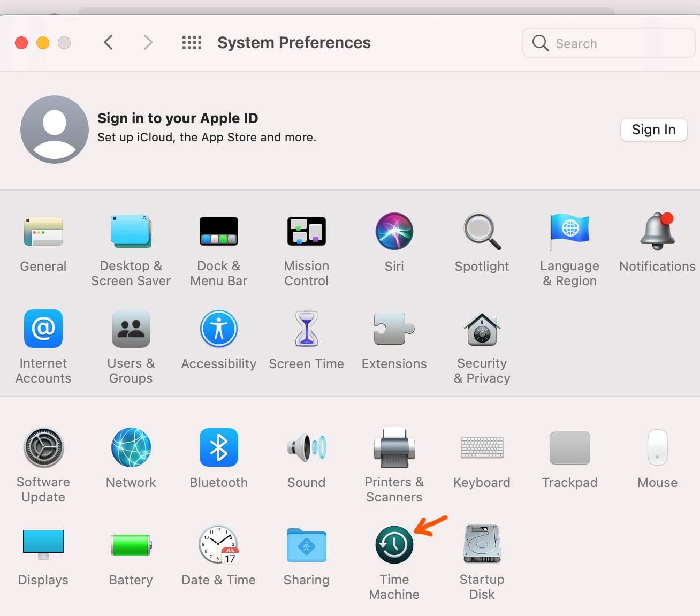Screen dimensions: 700x616
Task: Open Date & Time settings
Action: [219, 545]
